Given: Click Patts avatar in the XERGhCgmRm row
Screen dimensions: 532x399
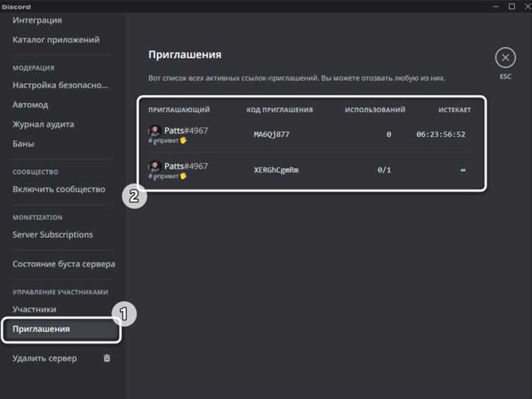Looking at the screenshot, I should point(155,166).
